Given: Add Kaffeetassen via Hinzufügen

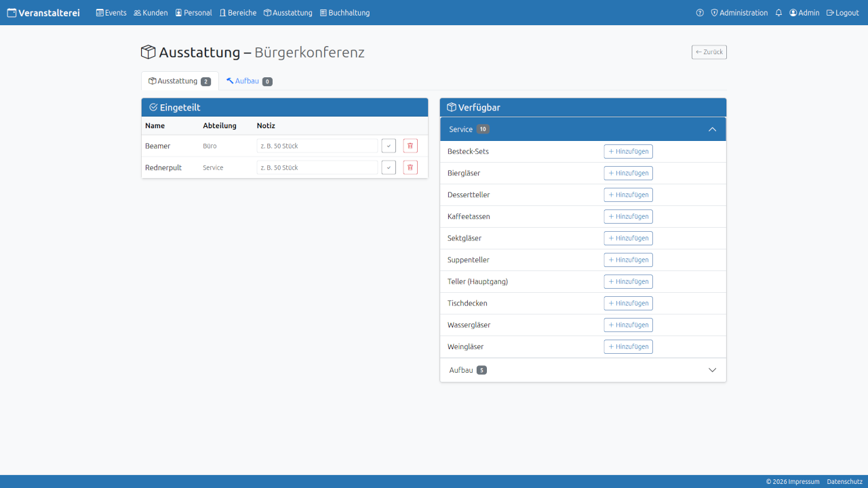Looking at the screenshot, I should pyautogui.click(x=629, y=217).
